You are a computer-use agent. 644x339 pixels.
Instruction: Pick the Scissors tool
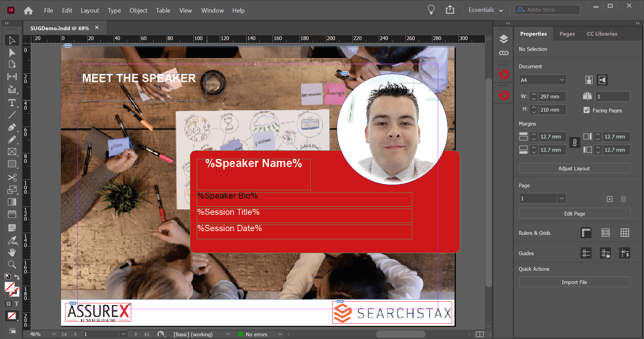[12, 177]
